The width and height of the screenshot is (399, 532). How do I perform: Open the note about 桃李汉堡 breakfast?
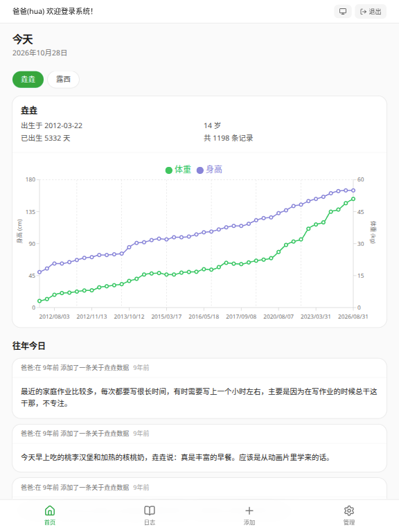[199, 448]
